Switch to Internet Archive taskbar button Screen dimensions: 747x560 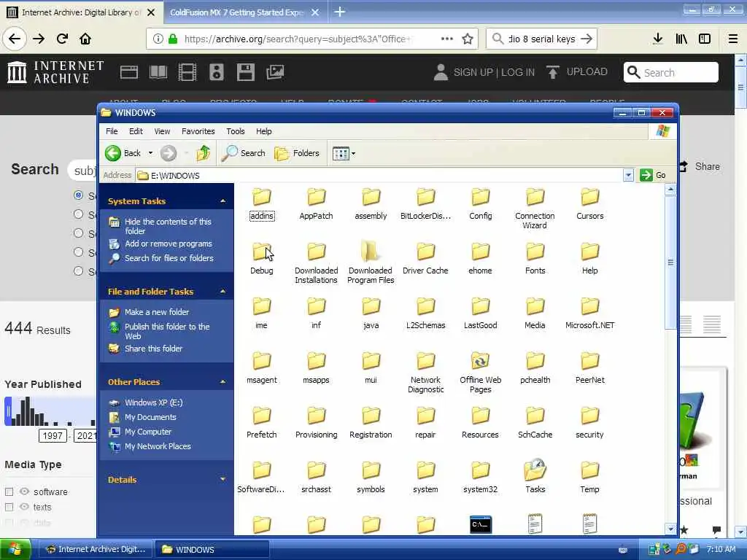click(95, 550)
